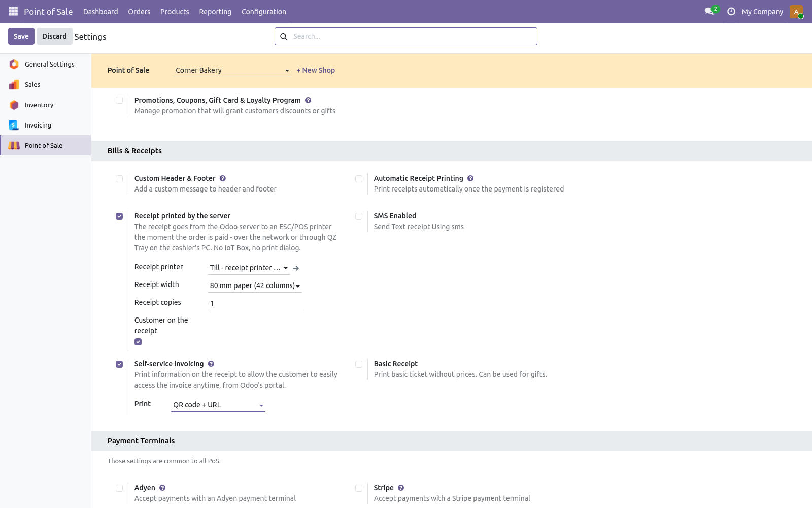This screenshot has width=812, height=508.
Task: Go to General Settings section
Action: pyautogui.click(x=46, y=64)
